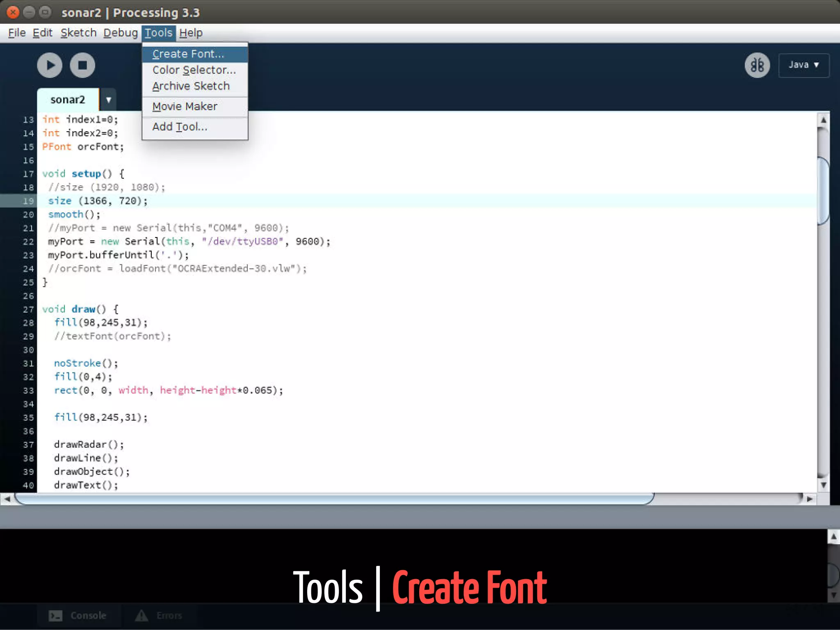
Task: Click editor vertical scrollbar down arrow
Action: (x=823, y=485)
